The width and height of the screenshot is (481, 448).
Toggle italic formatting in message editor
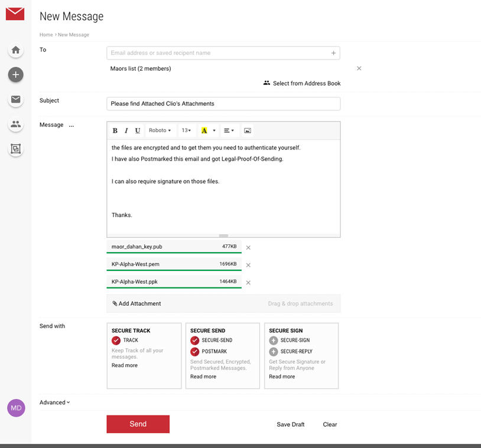click(126, 130)
